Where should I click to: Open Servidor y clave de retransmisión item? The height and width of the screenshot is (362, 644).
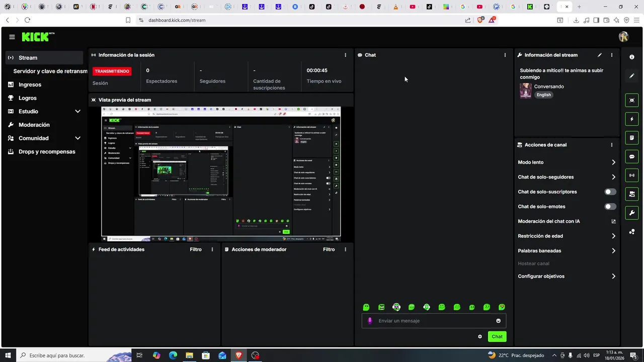[50, 71]
